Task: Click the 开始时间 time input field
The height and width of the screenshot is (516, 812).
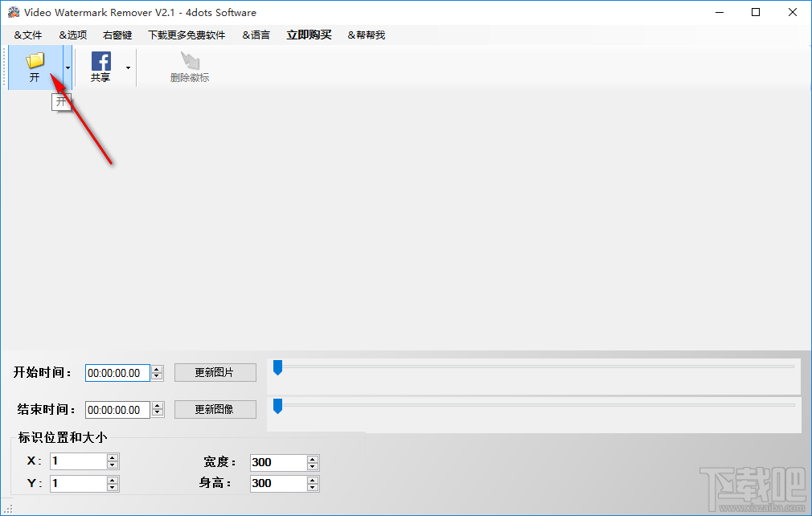Action: (x=118, y=372)
